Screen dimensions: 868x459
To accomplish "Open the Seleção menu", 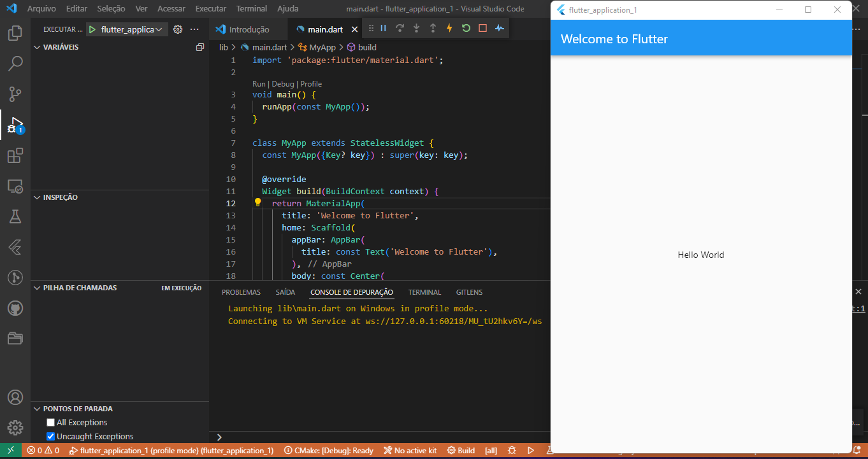I will pos(112,9).
